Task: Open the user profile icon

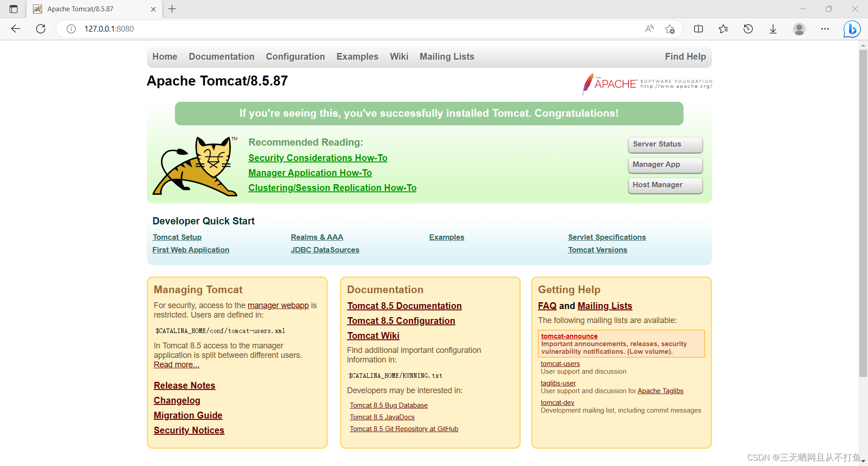Action: coord(799,29)
